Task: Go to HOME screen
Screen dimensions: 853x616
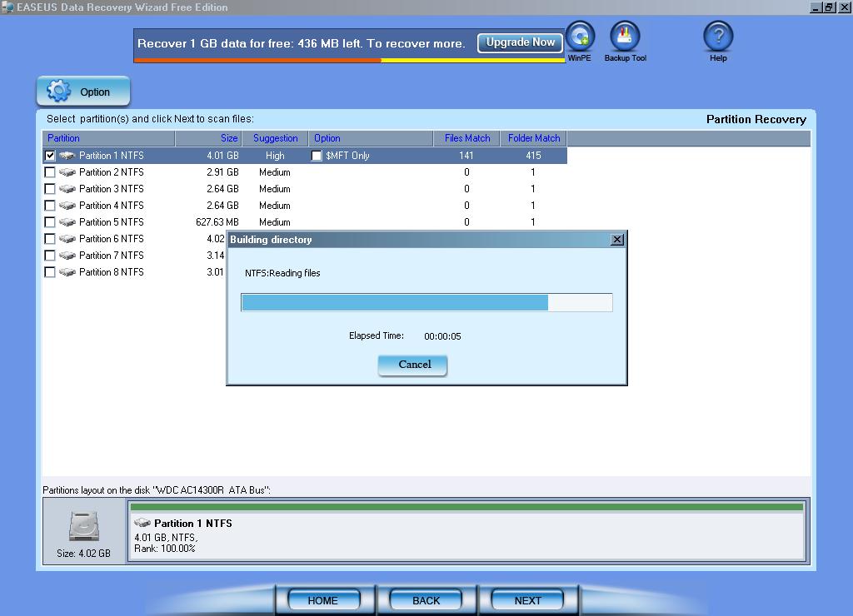Action: pos(323,600)
